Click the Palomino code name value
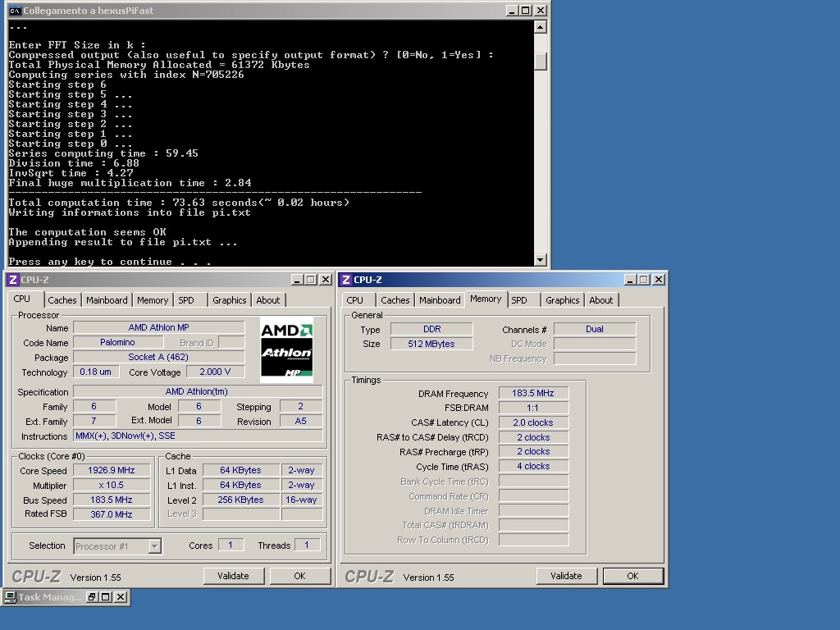Viewport: 840px width, 630px height. (x=117, y=342)
